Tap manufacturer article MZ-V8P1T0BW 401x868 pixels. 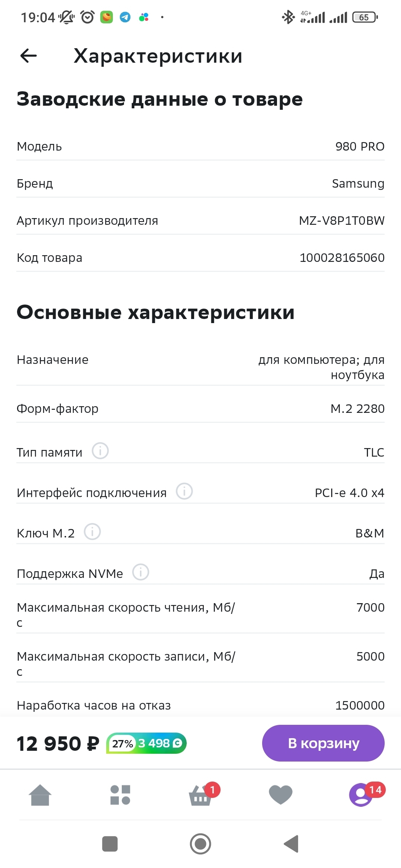(342, 221)
